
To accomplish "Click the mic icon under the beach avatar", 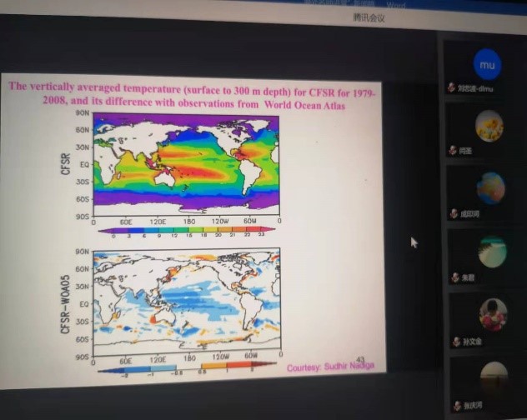I will [454, 277].
